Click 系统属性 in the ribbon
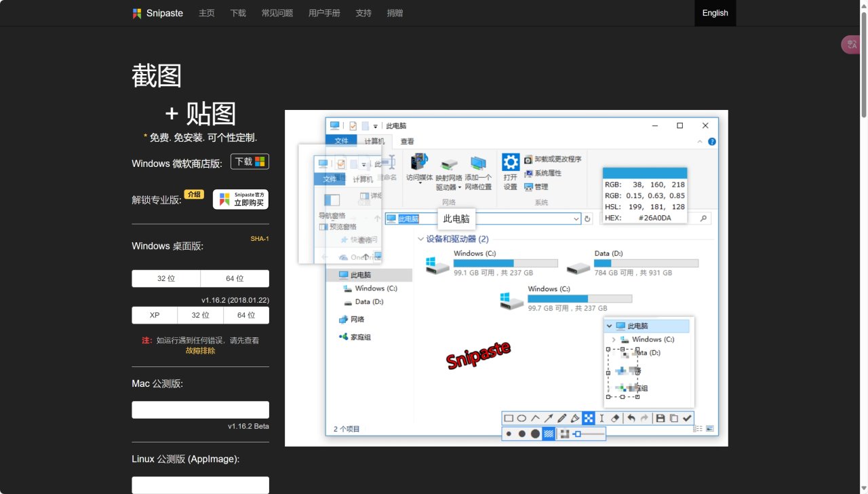Image resolution: width=868 pixels, height=494 pixels. pos(542,173)
